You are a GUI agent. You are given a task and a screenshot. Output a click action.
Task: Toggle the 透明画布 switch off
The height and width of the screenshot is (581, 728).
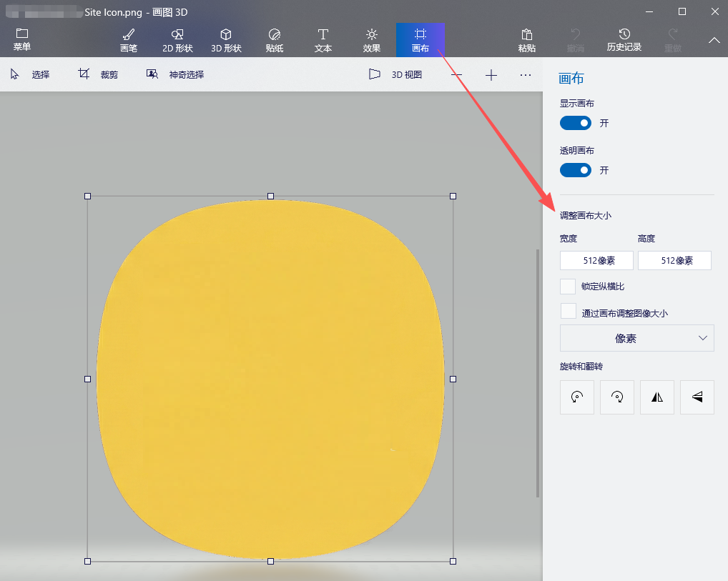click(576, 170)
